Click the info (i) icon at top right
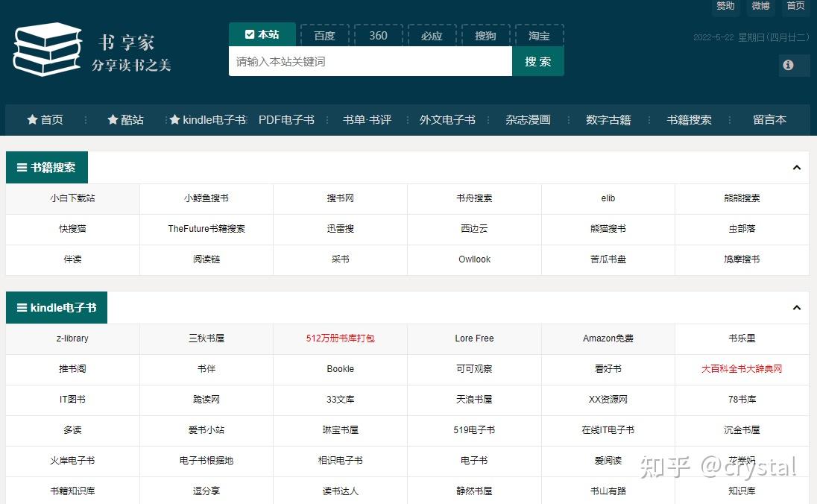The image size is (817, 504). pos(788,65)
